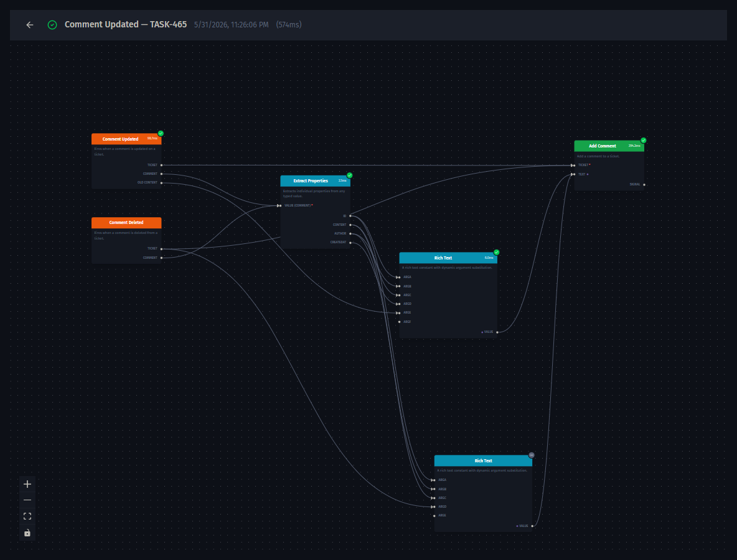
Task: Click CREATEDAT output port on Extract Properties
Action: (350, 243)
